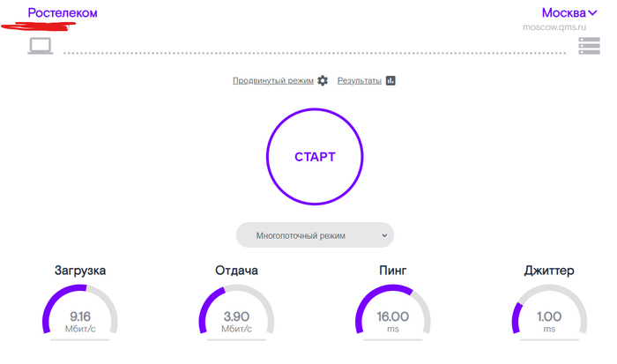Click the 16.00 ms ping value
The width and height of the screenshot is (617, 364).
coord(393,316)
